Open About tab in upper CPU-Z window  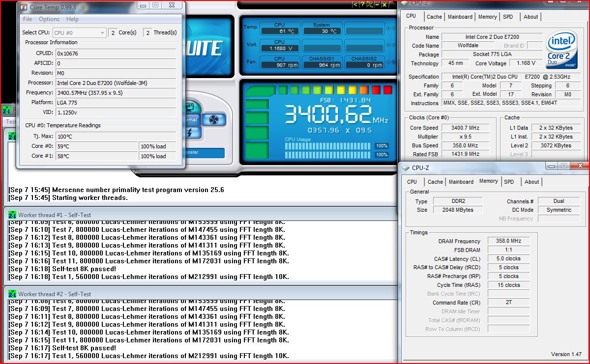[x=531, y=17]
